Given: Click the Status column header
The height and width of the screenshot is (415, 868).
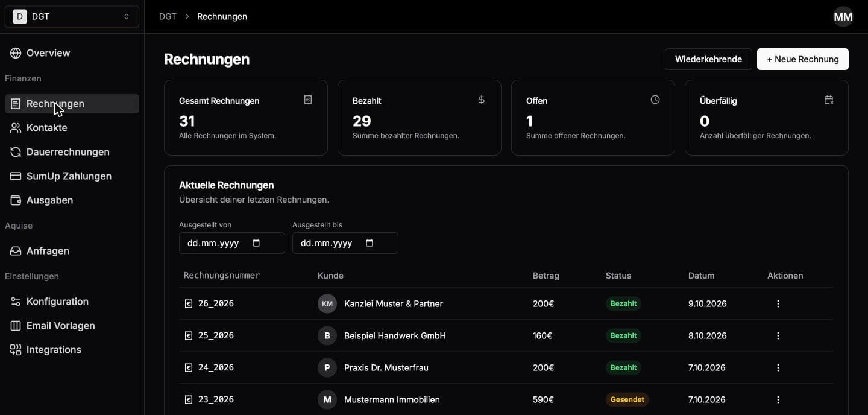Looking at the screenshot, I should tap(618, 276).
